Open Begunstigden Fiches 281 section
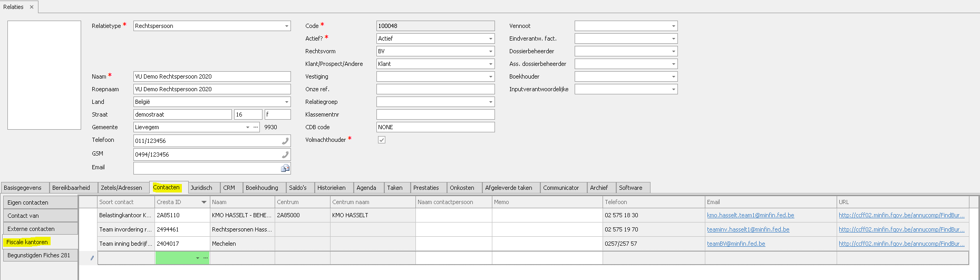The height and width of the screenshot is (280, 980). click(x=38, y=255)
